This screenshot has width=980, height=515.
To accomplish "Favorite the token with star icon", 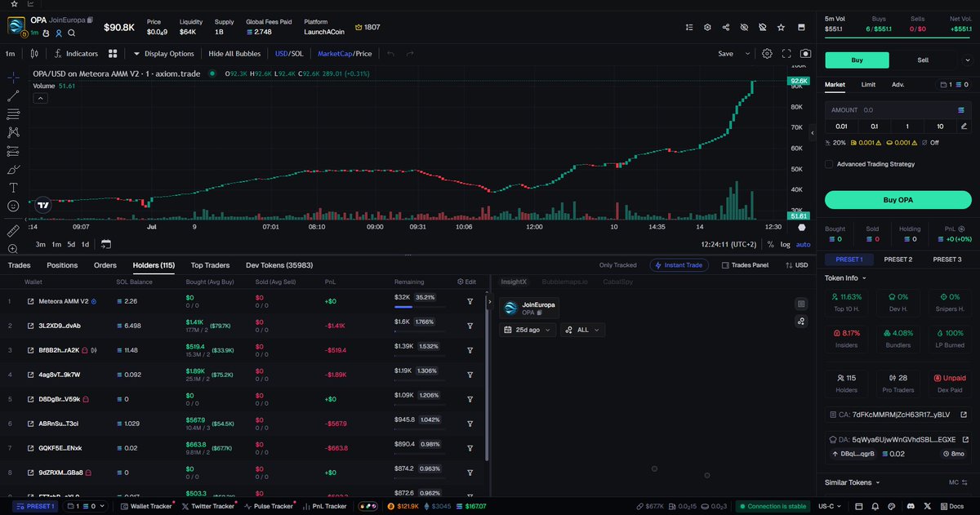I will click(x=782, y=27).
